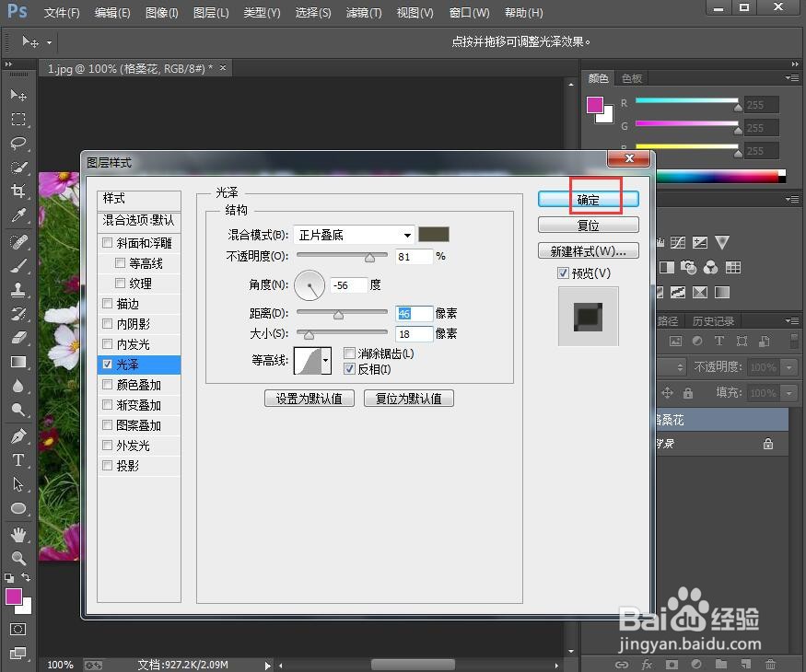Select the Brush tool
806x672 pixels.
(18, 266)
